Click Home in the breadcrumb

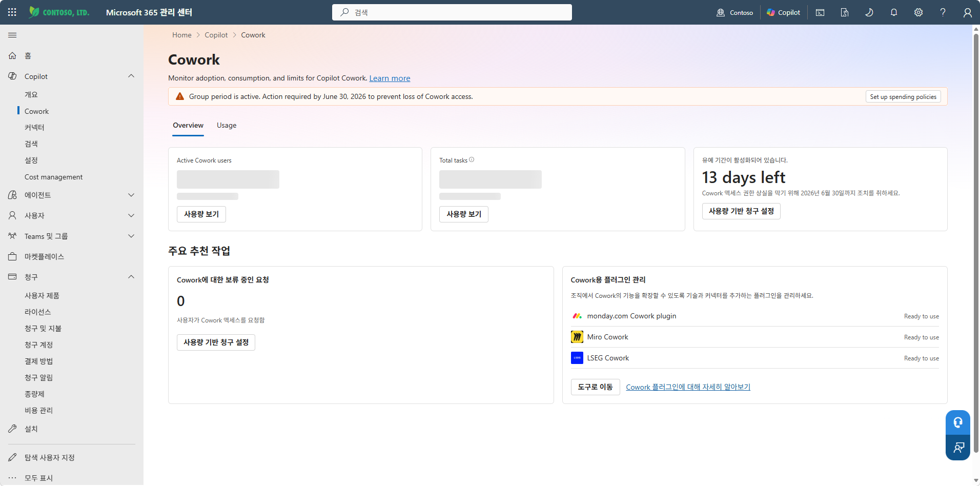(x=182, y=35)
